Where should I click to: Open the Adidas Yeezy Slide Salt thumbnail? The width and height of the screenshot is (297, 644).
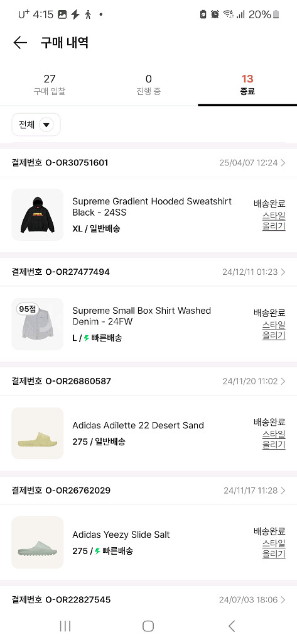tap(37, 543)
